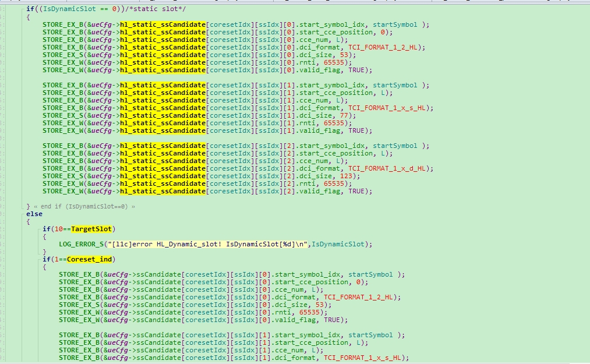This screenshot has height=364, width=590.
Task: Click the LOG_ERROR_S macro name
Action: click(82, 244)
